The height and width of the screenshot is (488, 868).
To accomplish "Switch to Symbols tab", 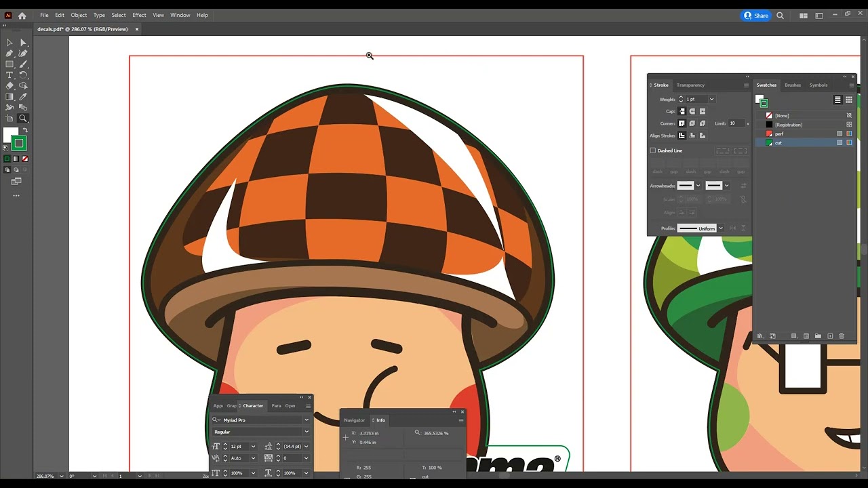I will tap(818, 85).
